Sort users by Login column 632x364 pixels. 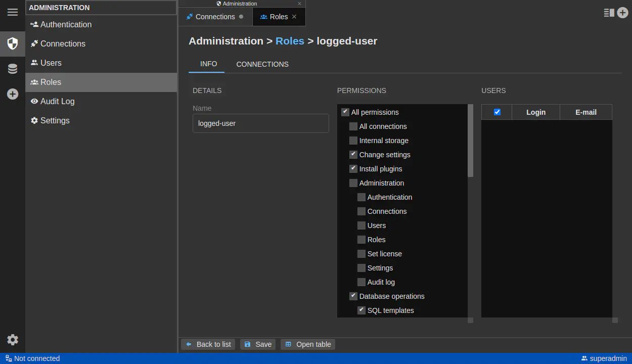point(536,112)
